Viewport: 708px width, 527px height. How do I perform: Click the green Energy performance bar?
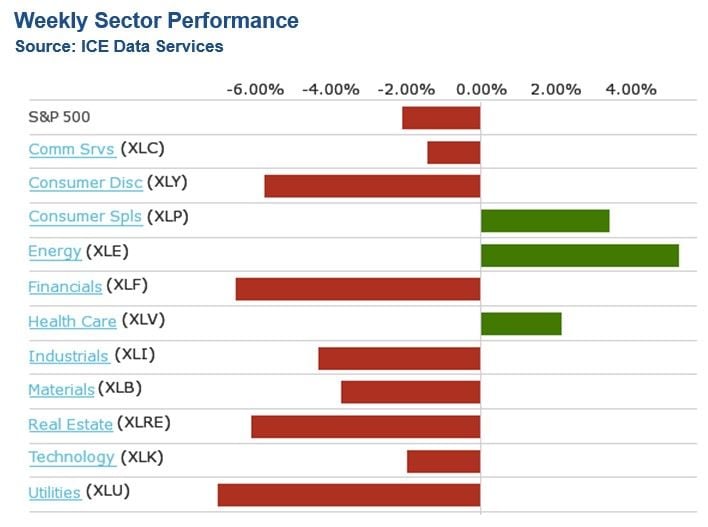[x=579, y=255]
